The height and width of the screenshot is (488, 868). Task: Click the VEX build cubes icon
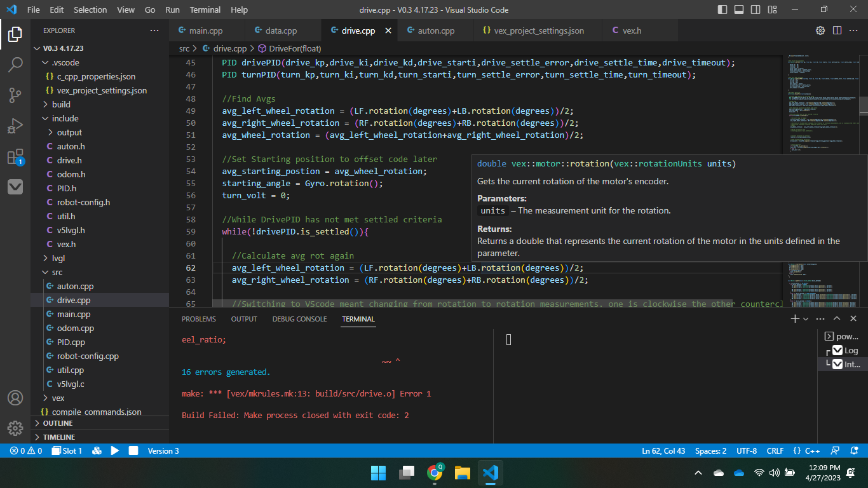pyautogui.click(x=97, y=451)
